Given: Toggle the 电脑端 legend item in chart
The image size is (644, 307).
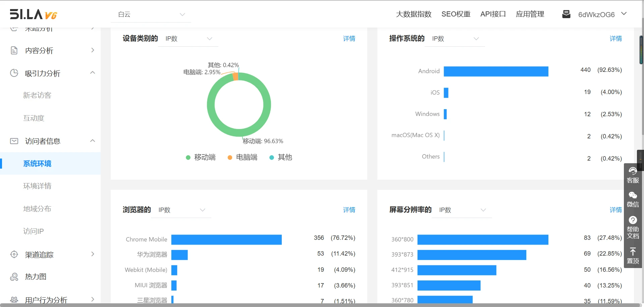Looking at the screenshot, I should coord(243,158).
